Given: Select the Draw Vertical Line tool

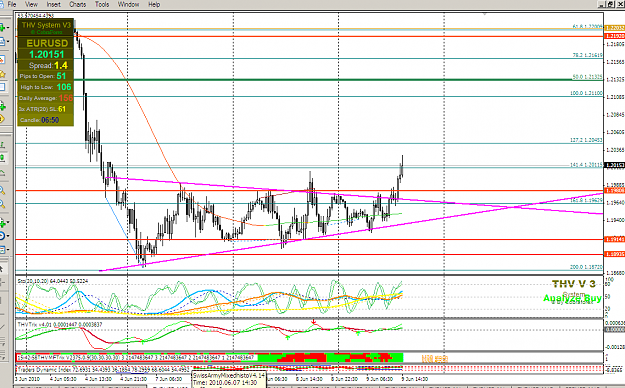Looking at the screenshot, I should 2,300.
